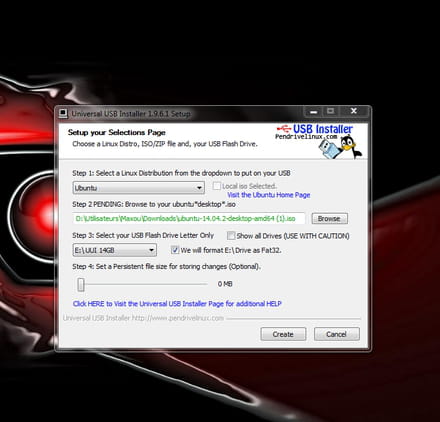
Task: Click the ISO file path field
Action: click(x=189, y=219)
